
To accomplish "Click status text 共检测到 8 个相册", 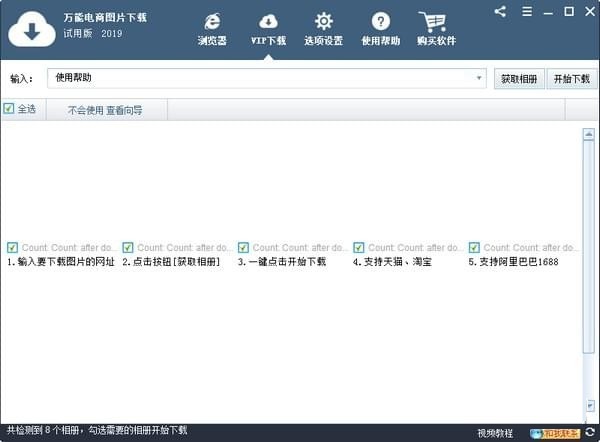I will [x=42, y=430].
